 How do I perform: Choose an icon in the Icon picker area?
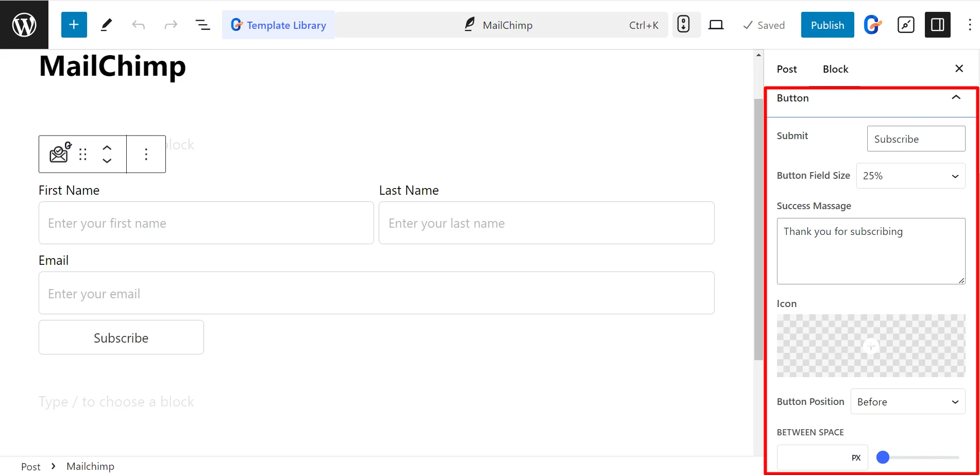[x=871, y=346]
